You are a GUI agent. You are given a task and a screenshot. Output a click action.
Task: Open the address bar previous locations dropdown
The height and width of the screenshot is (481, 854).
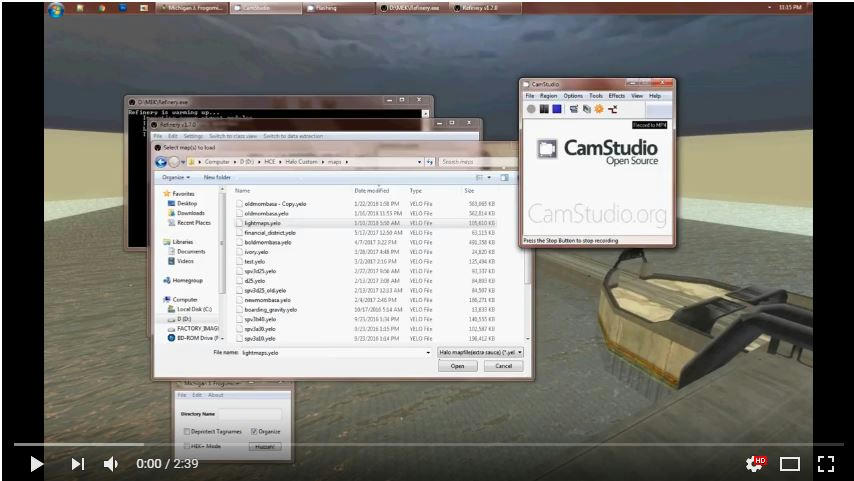click(x=419, y=162)
